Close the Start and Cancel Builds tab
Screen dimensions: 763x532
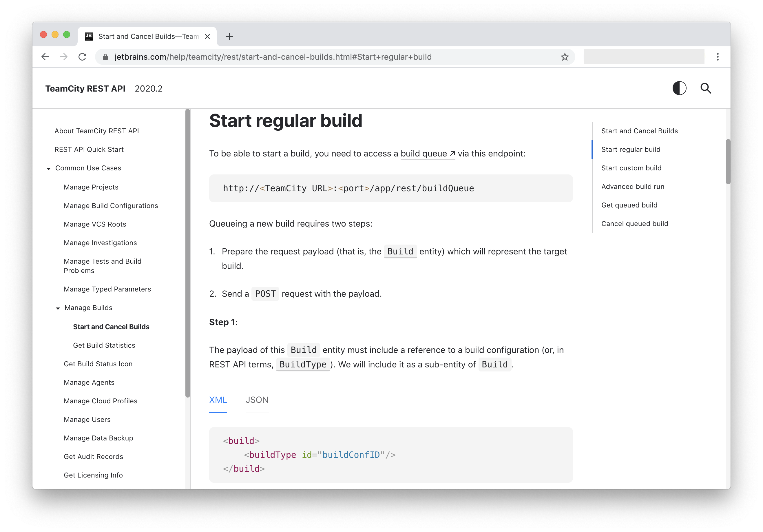[x=207, y=37]
